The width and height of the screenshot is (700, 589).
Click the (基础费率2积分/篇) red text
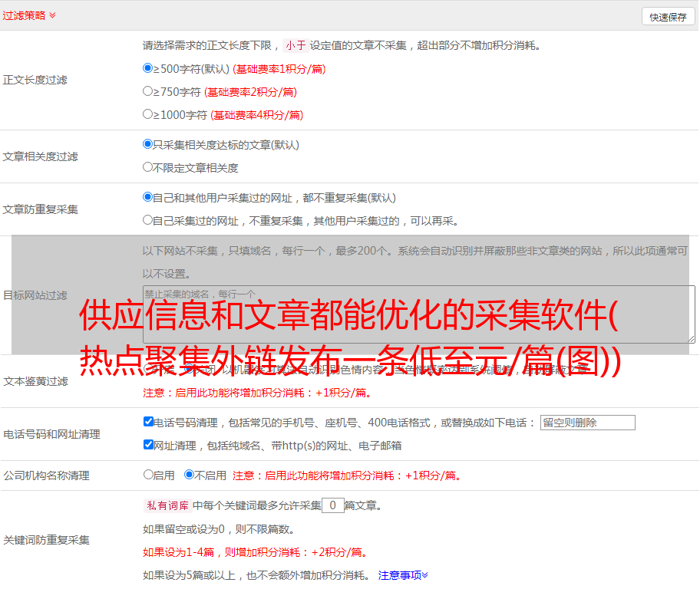point(250,92)
